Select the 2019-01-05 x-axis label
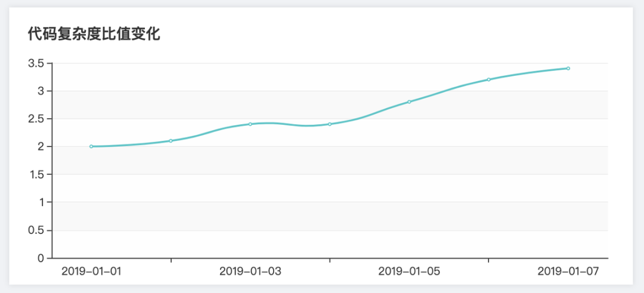 pos(409,272)
